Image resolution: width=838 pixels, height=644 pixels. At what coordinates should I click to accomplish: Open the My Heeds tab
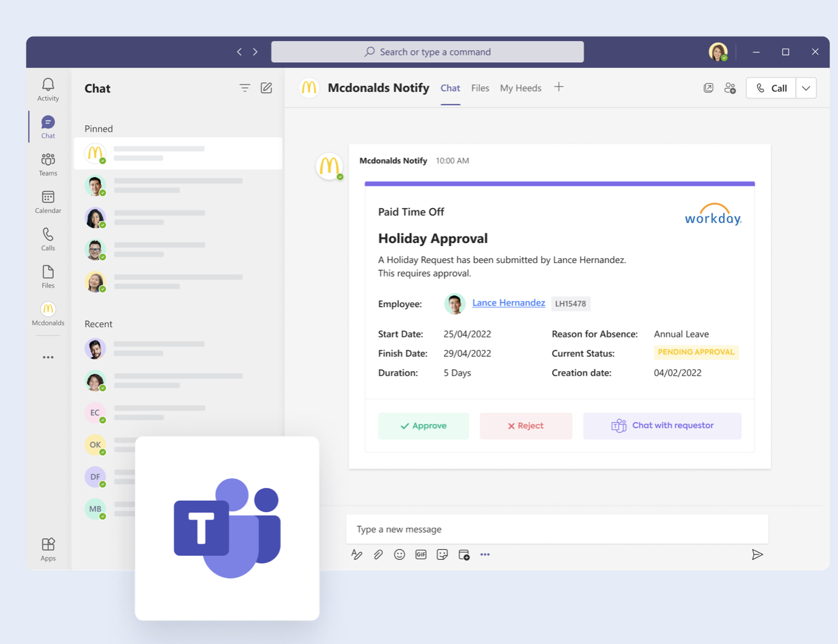point(521,88)
